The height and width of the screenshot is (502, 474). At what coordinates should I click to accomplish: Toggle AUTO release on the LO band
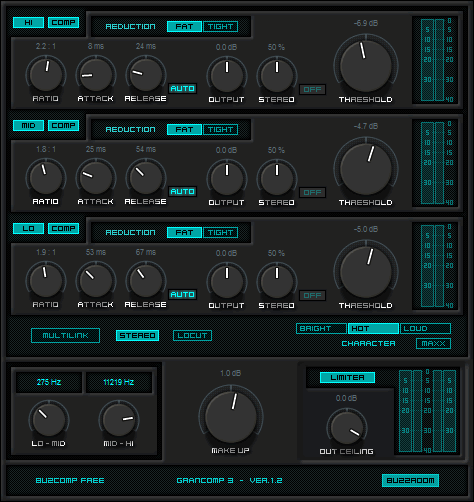click(182, 294)
